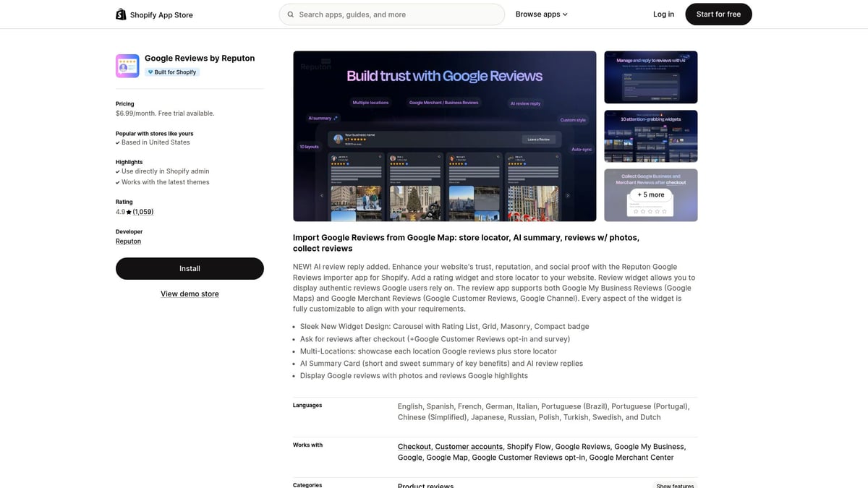Click the Show features button

tap(675, 486)
